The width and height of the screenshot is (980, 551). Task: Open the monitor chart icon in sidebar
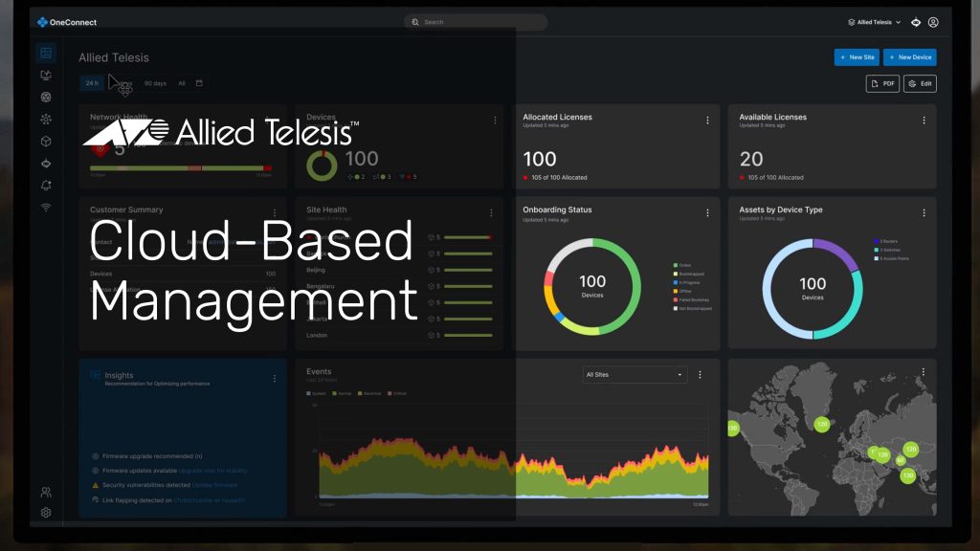pyautogui.click(x=46, y=76)
